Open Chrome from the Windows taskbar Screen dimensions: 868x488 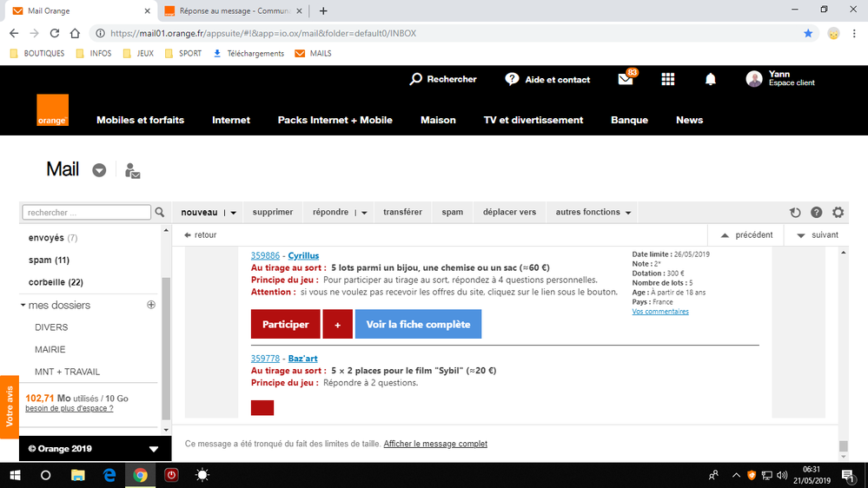coord(140,475)
